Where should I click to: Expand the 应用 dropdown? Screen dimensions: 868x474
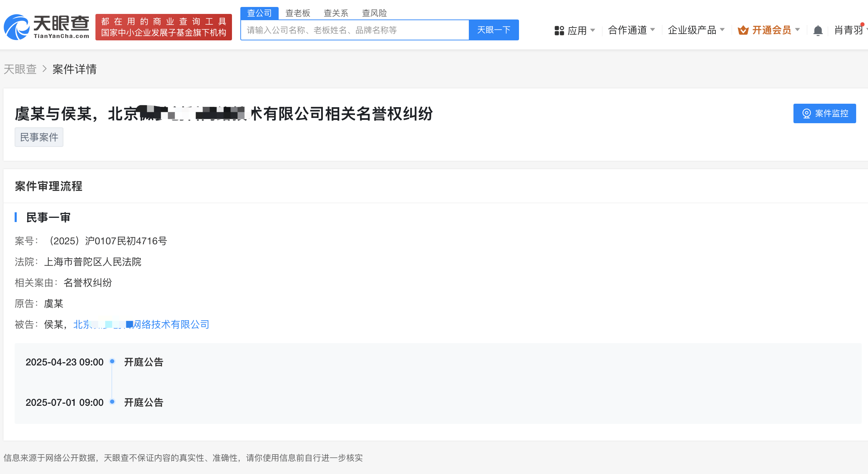pos(593,30)
